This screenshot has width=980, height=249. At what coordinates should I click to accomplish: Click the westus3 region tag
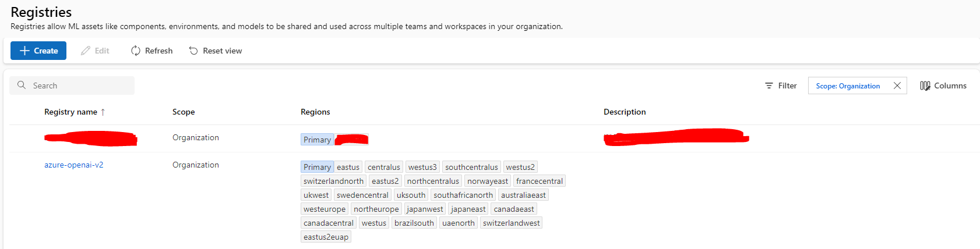(422, 167)
